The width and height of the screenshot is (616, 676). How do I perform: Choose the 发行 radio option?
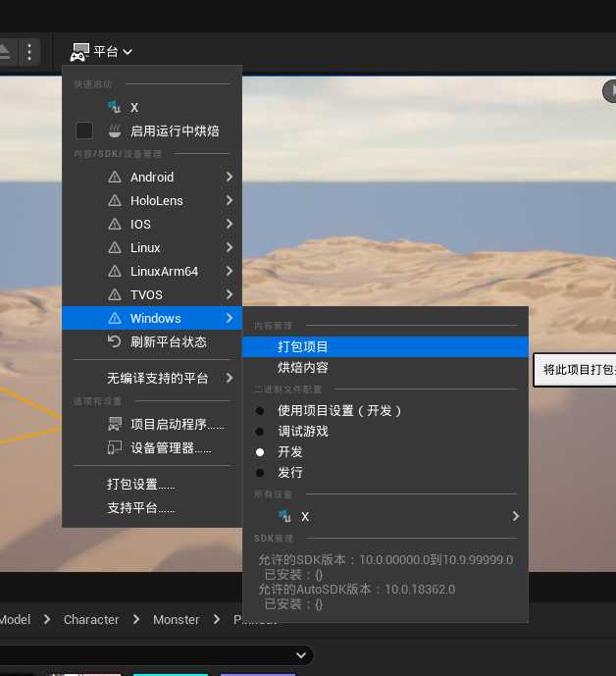point(260,473)
